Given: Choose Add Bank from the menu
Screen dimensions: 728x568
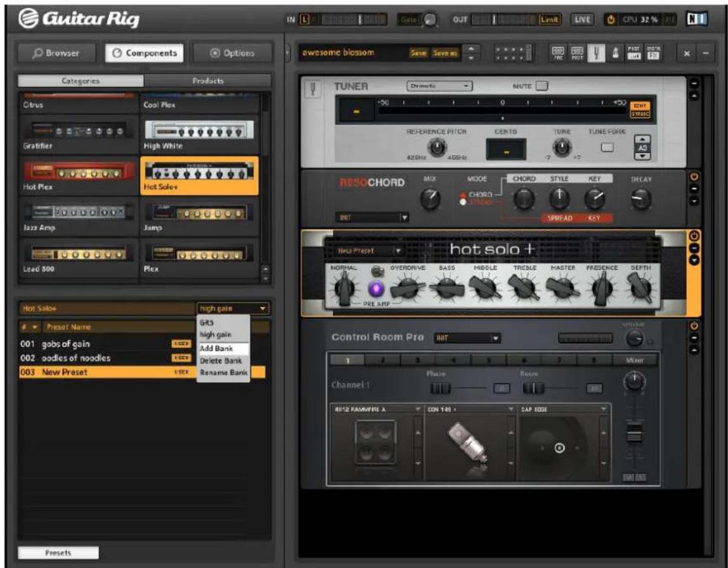Looking at the screenshot, I should point(224,348).
